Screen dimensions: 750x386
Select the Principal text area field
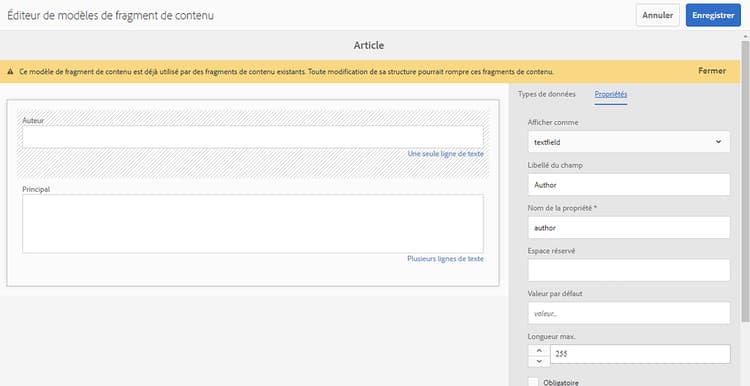253,223
